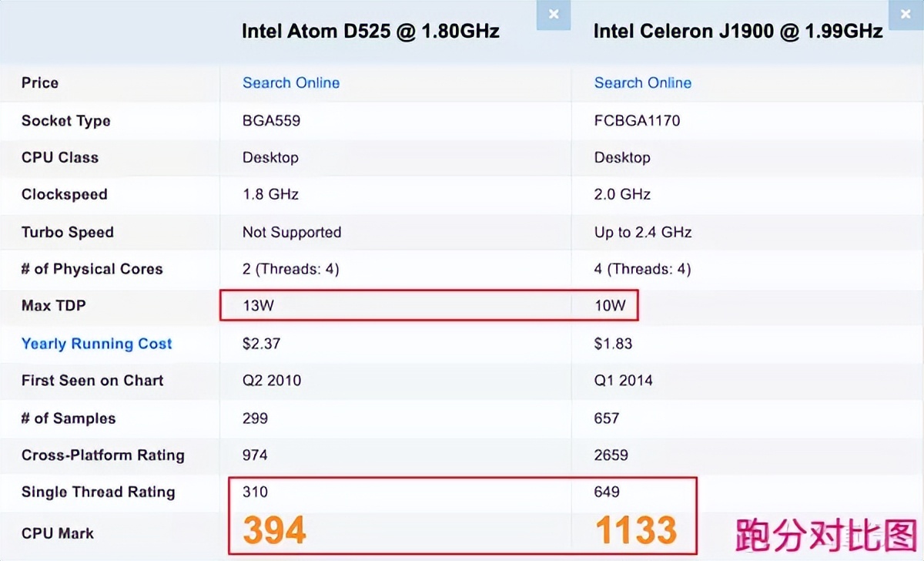
Task: Open Search Online link for Celeron J1900
Action: (642, 82)
